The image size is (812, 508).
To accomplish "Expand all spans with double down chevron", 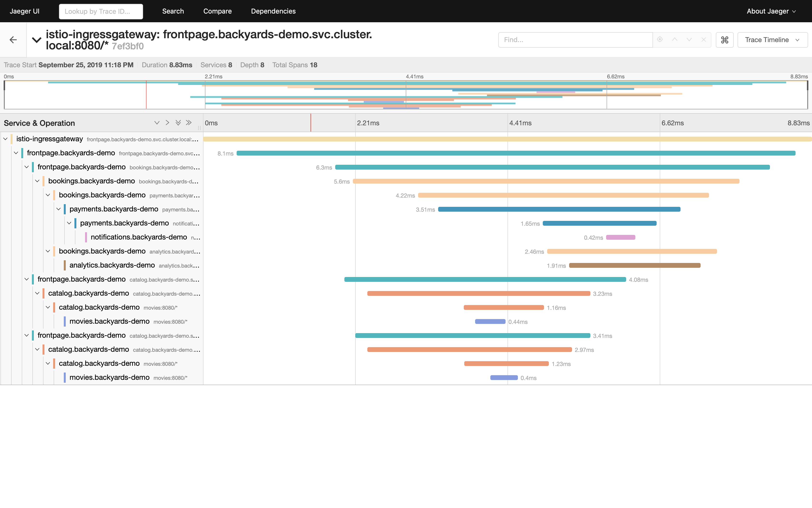I will pos(178,123).
